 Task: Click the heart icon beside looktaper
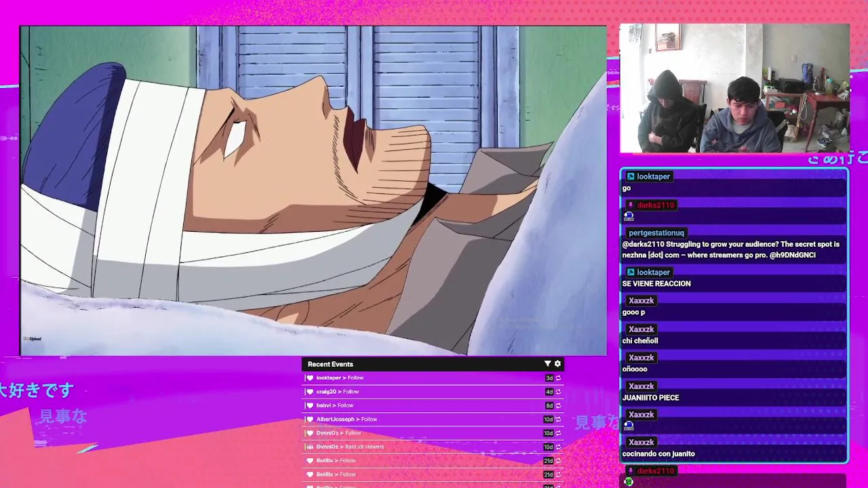pos(310,378)
